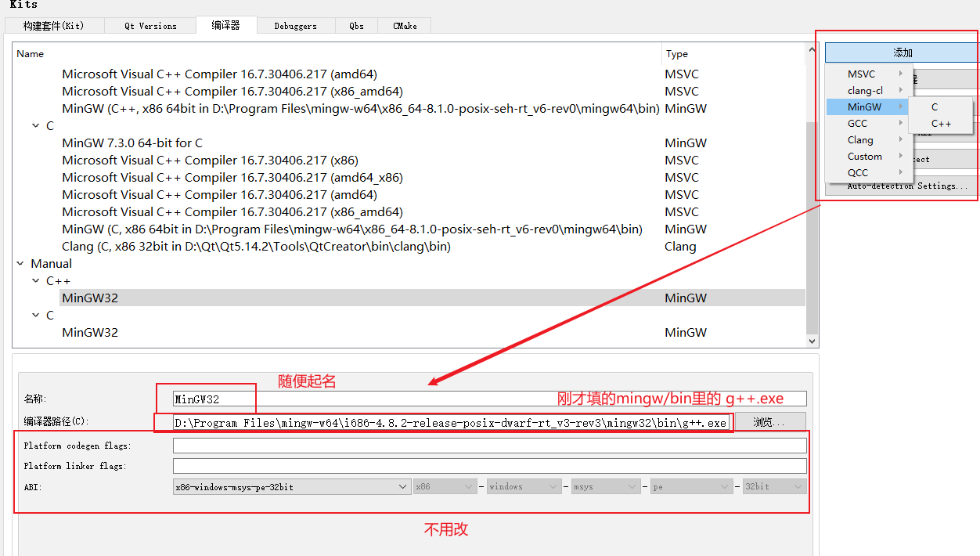This screenshot has height=556, width=980.
Task: Click the 浏览 browse button
Action: (769, 421)
